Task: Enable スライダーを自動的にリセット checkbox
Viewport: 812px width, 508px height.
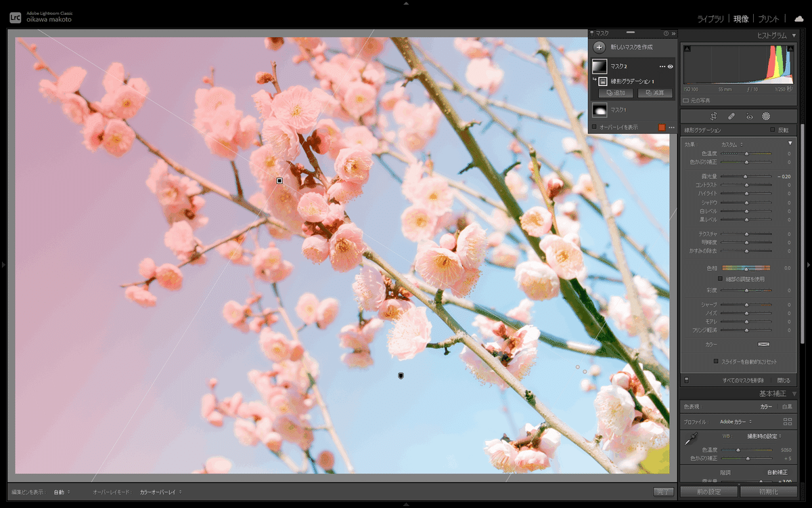Action: (x=716, y=361)
